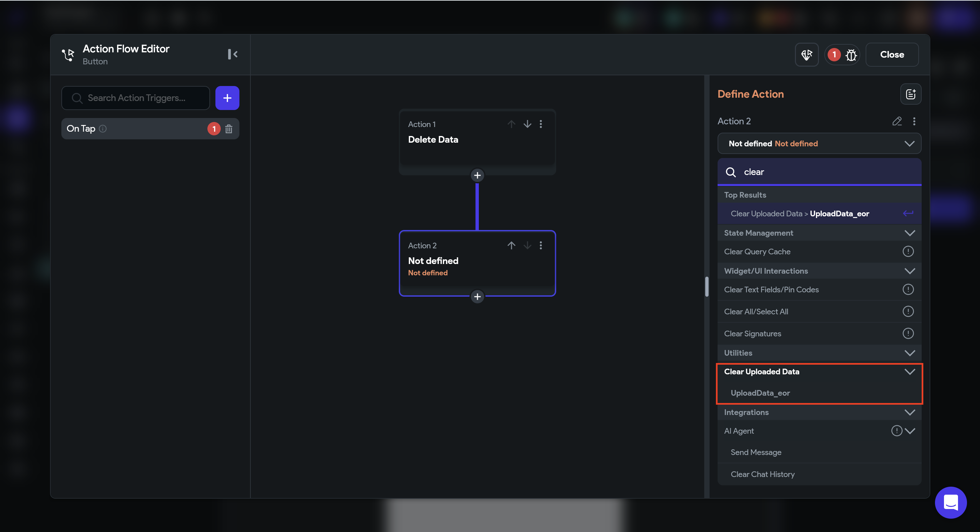
Task: Move Action 1 down with arrow
Action: 527,124
